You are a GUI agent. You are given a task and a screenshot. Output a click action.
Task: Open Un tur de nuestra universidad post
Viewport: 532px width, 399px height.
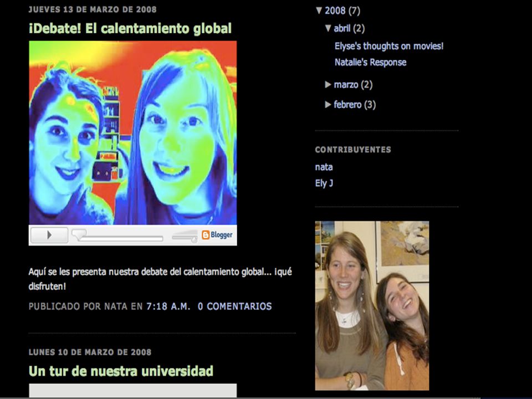[x=121, y=371]
